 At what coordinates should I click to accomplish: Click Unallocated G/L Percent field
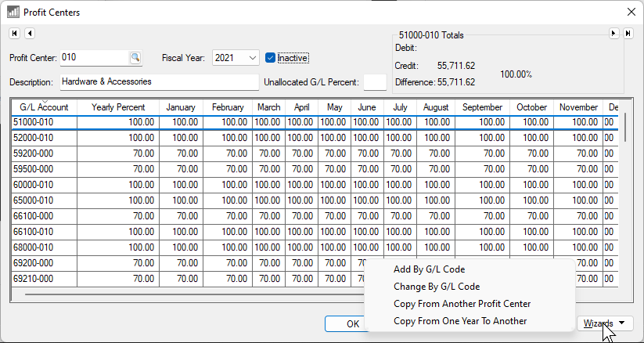[x=375, y=82]
